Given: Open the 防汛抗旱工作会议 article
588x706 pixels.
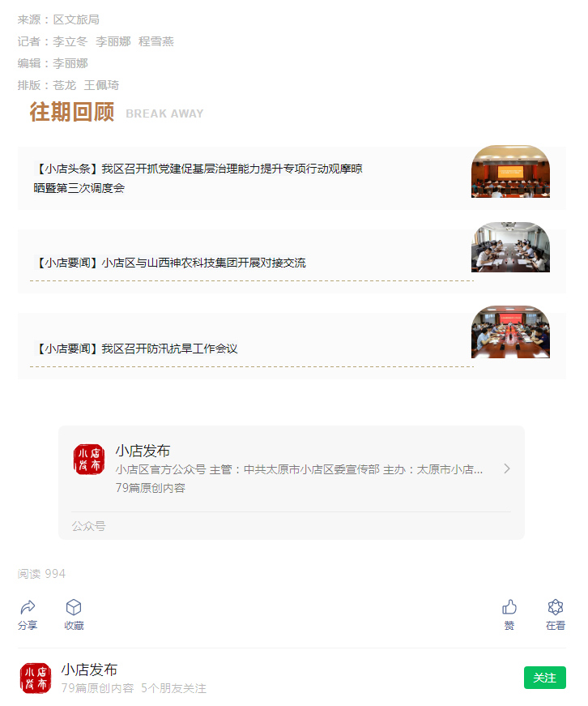Looking at the screenshot, I should pyautogui.click(x=136, y=349).
